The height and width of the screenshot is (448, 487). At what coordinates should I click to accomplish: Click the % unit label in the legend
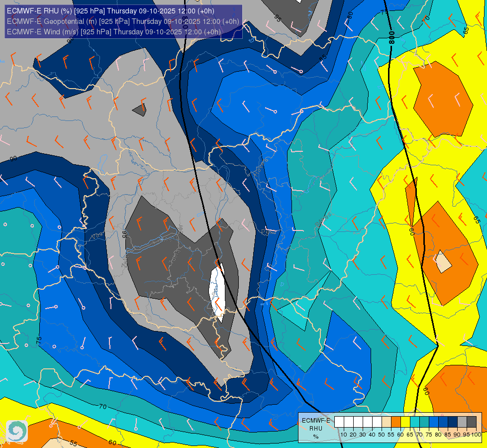[316, 437]
